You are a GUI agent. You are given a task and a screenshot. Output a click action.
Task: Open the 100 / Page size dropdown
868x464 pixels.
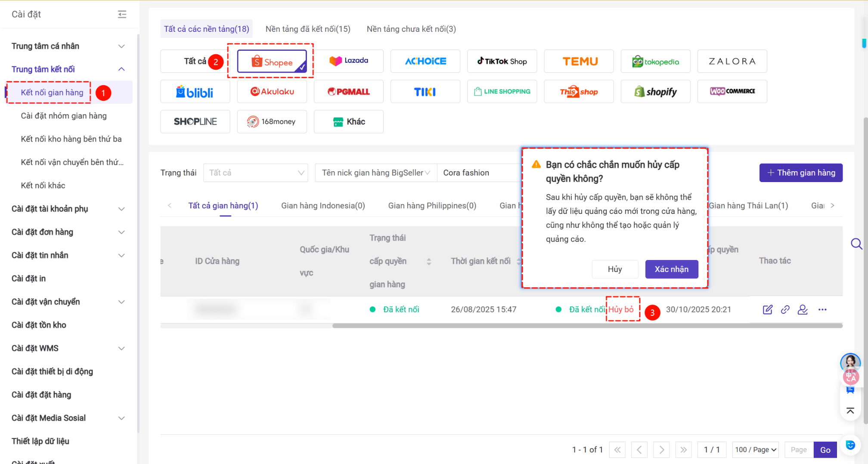[x=756, y=449]
